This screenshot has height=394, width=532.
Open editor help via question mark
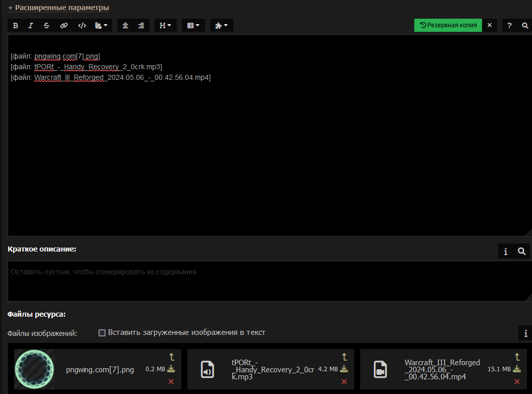509,25
